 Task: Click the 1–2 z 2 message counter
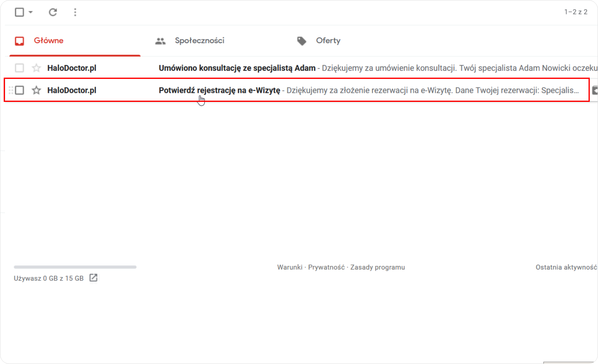click(576, 12)
